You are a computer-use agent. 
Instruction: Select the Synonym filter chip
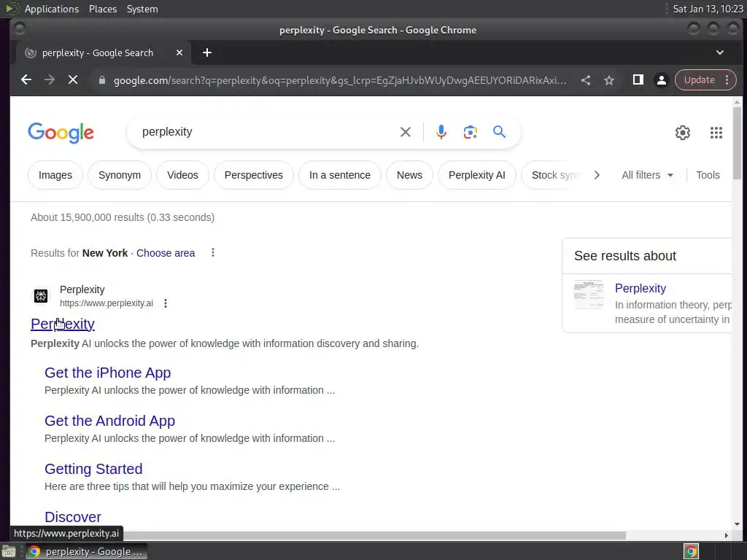[x=120, y=175]
